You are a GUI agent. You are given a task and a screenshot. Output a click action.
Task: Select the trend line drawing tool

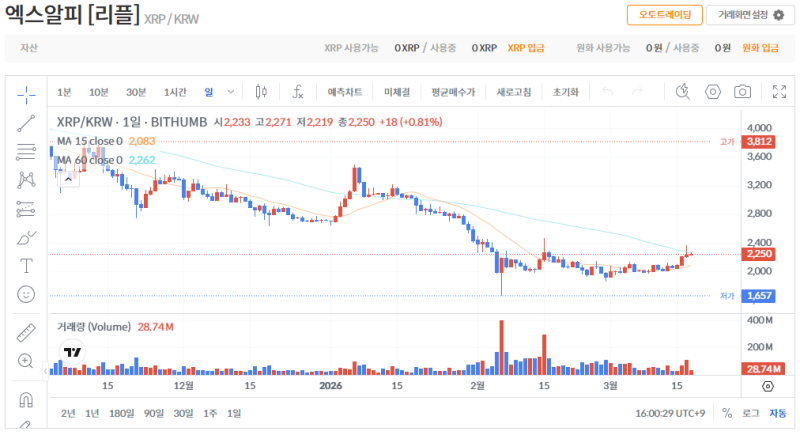26,123
